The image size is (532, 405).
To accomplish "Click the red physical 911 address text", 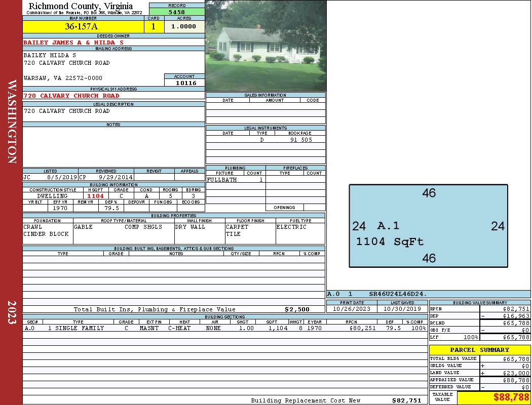I will (x=71, y=96).
